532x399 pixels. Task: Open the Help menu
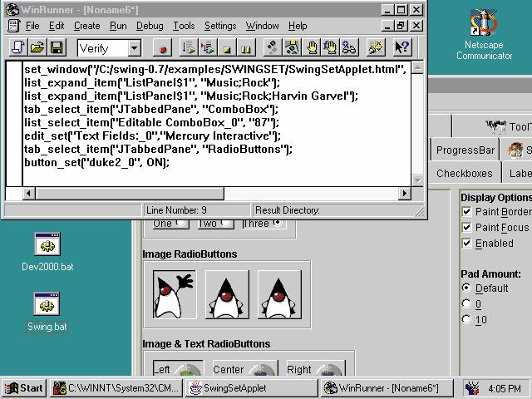pos(298,26)
